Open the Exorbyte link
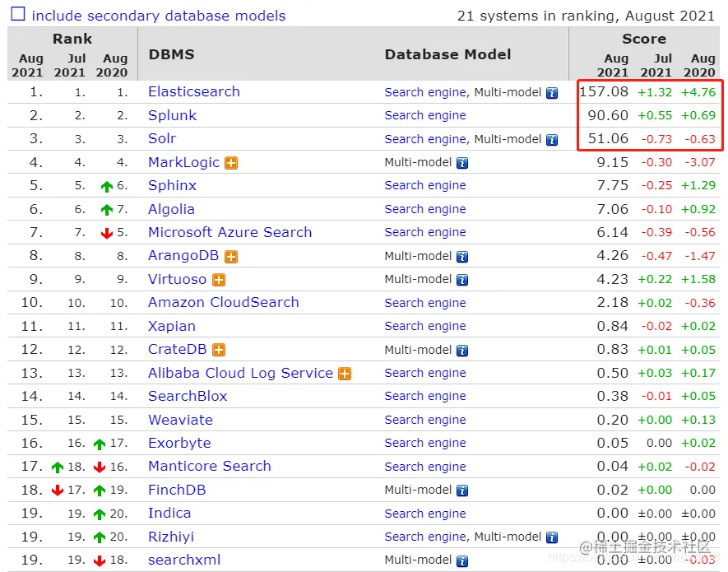The image size is (728, 572). tap(179, 443)
